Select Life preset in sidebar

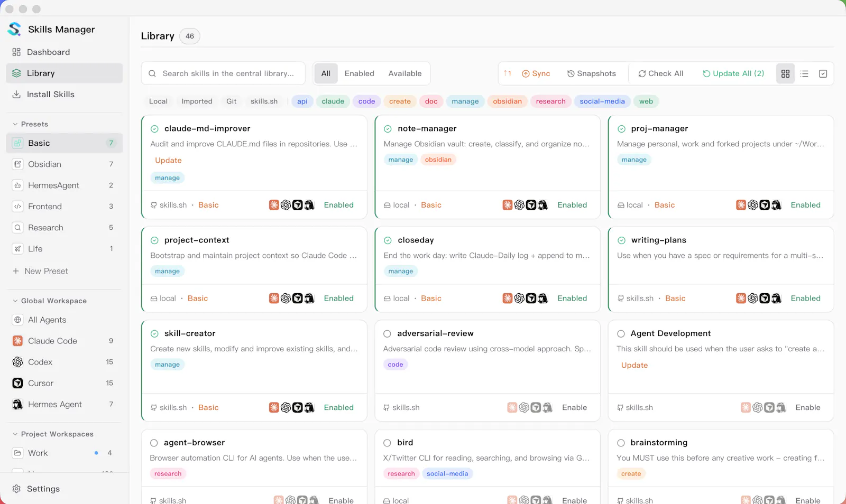[x=64, y=249]
